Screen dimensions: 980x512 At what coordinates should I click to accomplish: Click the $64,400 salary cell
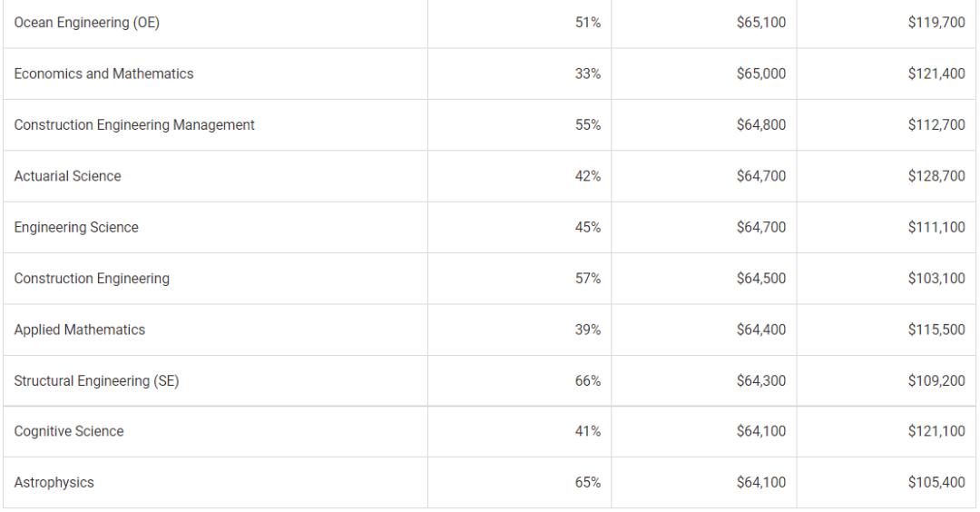pyautogui.click(x=761, y=330)
